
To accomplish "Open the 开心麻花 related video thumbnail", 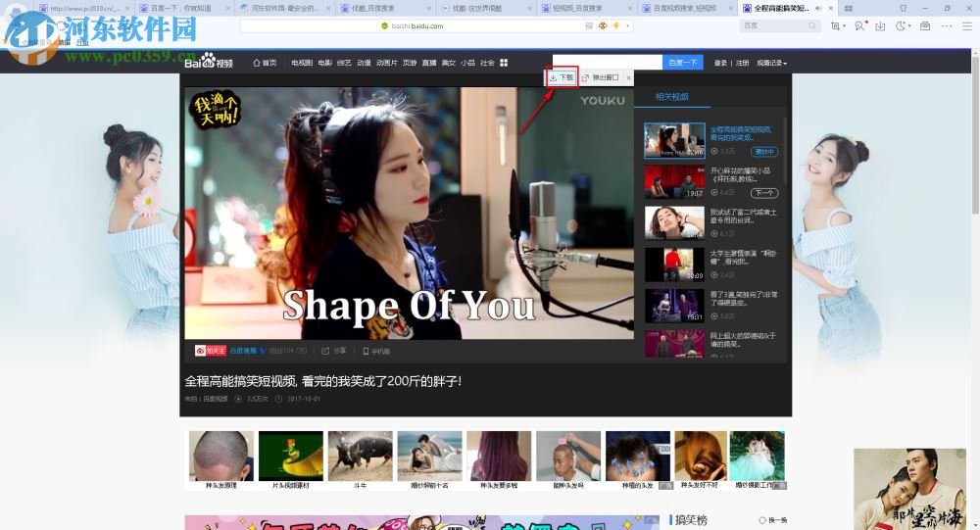I will click(674, 181).
